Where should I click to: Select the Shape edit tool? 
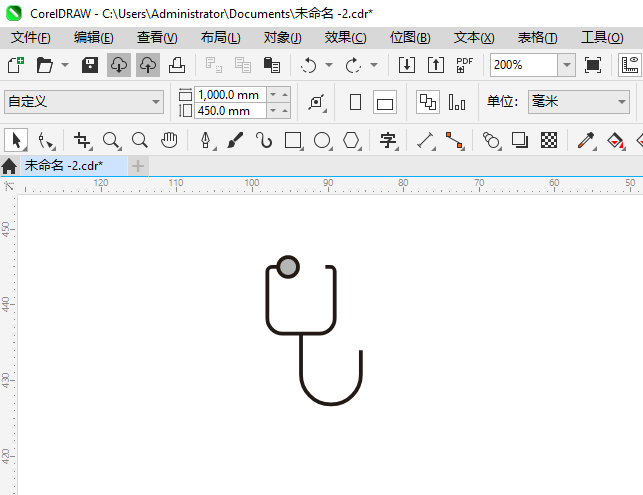pyautogui.click(x=45, y=140)
